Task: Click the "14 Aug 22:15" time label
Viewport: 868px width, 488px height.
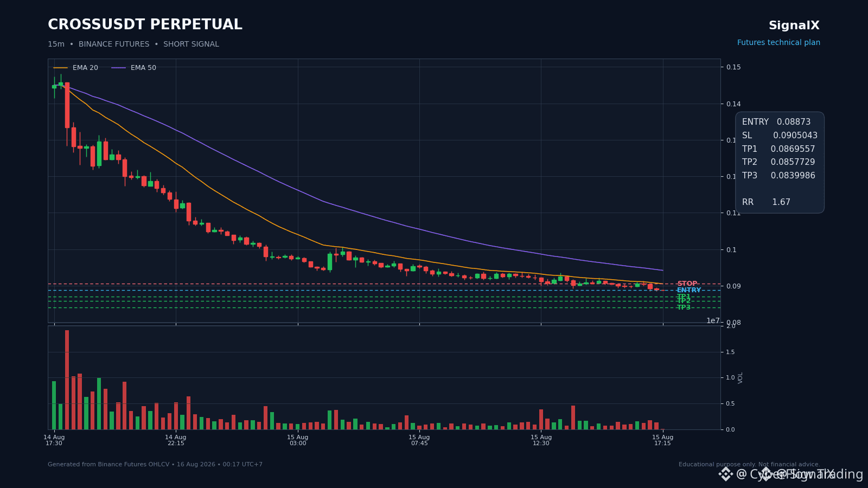Action: click(176, 440)
